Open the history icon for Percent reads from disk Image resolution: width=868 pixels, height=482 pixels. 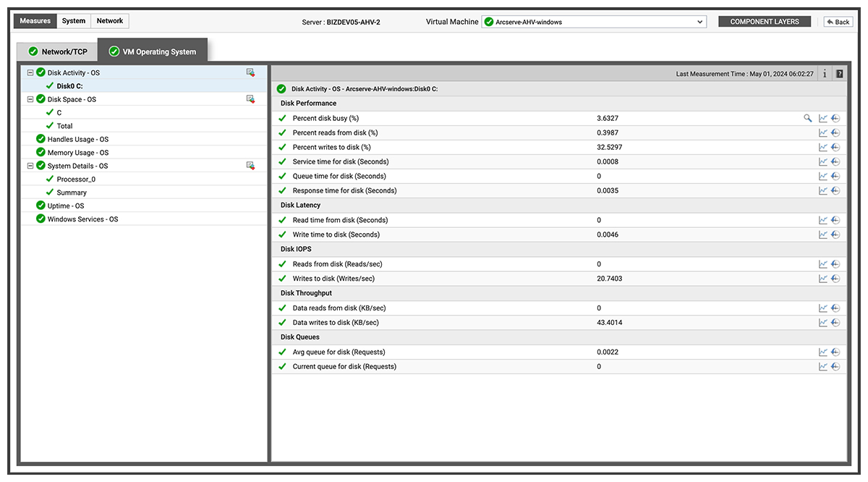[x=835, y=132]
